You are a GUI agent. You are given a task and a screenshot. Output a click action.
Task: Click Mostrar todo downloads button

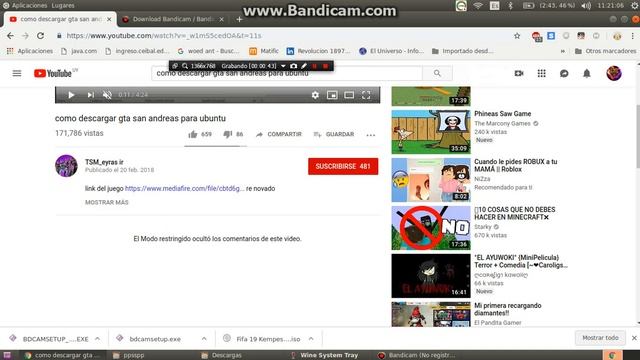point(600,338)
